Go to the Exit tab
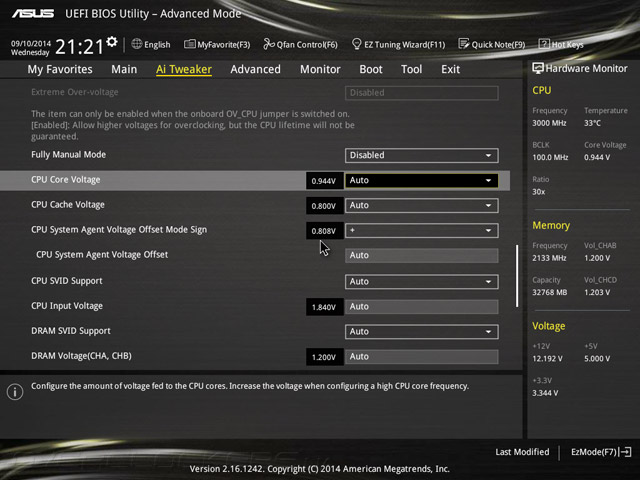 (x=450, y=69)
